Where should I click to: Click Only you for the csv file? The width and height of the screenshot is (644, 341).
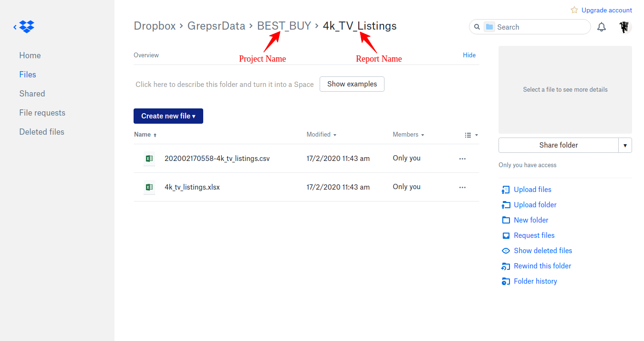[406, 158]
